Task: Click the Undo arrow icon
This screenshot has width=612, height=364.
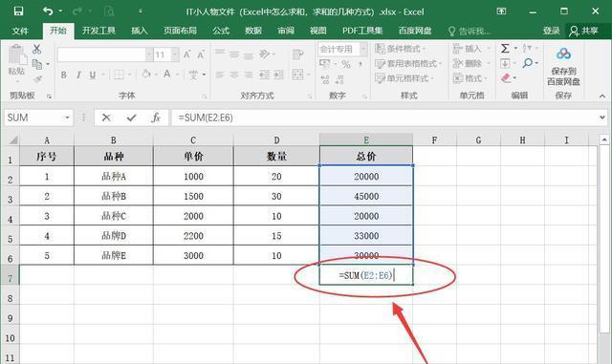Action: click(48, 11)
